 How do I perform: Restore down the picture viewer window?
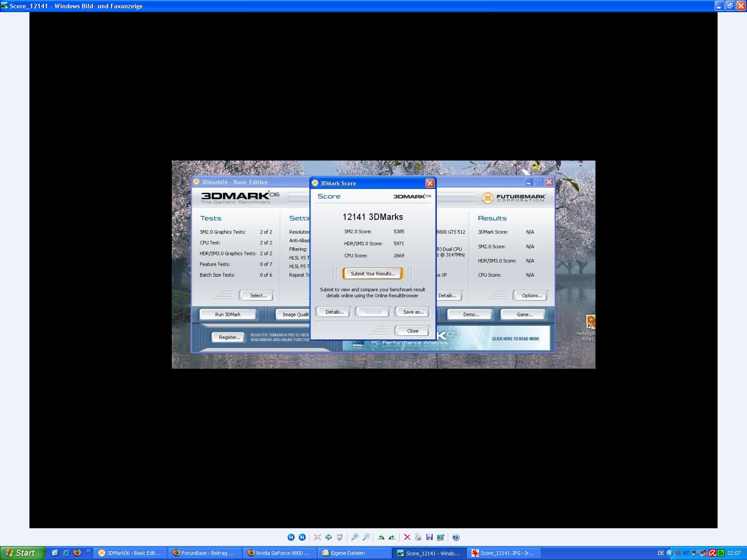(x=730, y=6)
